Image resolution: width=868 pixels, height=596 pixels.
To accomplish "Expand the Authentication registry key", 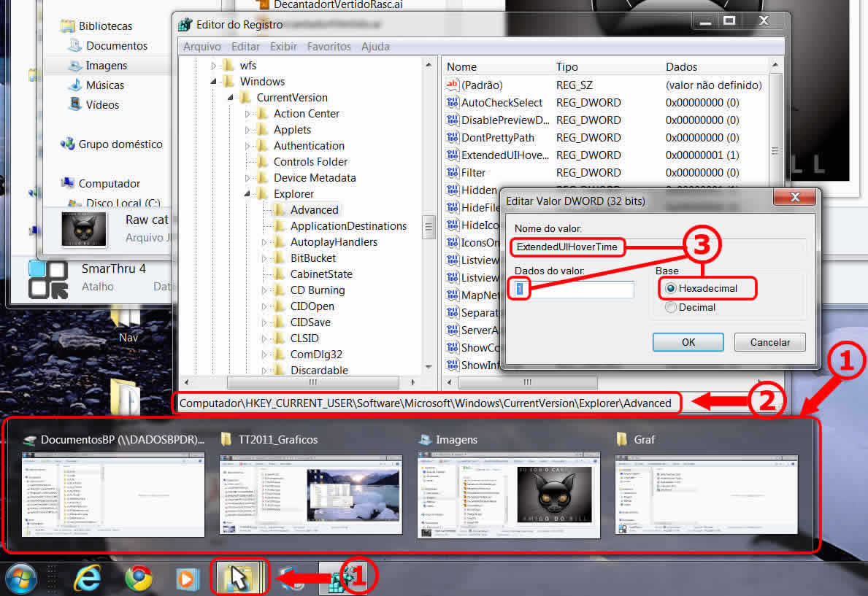I will (x=247, y=146).
